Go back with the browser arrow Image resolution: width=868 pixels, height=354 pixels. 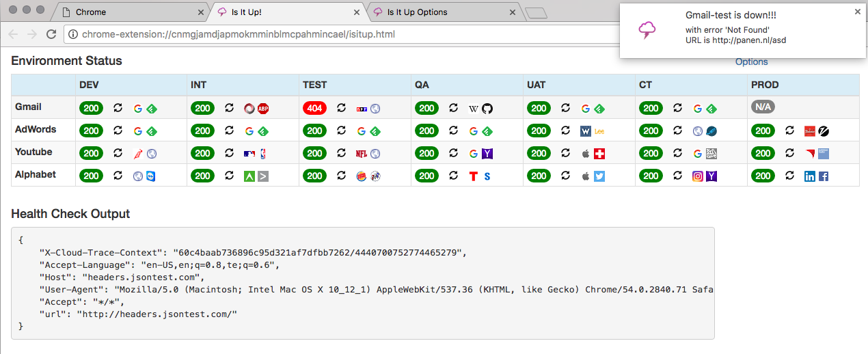(x=13, y=34)
